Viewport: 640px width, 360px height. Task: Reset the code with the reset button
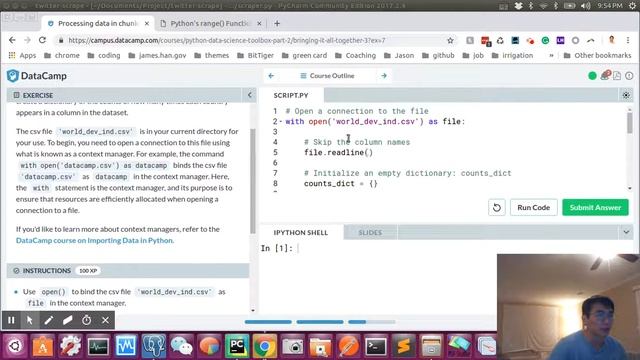[497, 207]
